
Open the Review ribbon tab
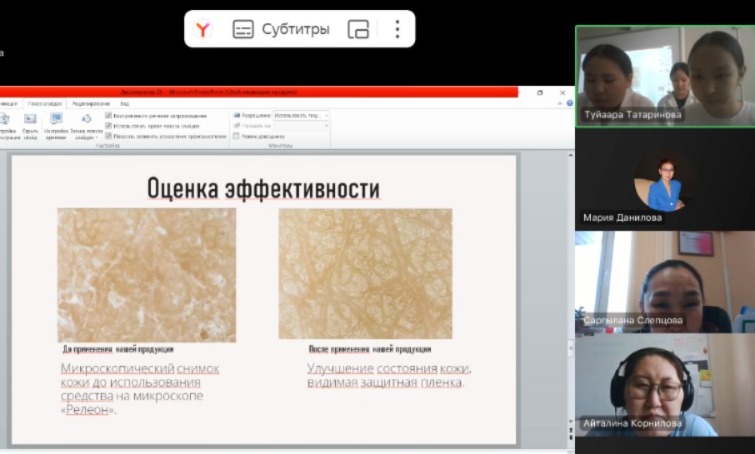coord(91,103)
